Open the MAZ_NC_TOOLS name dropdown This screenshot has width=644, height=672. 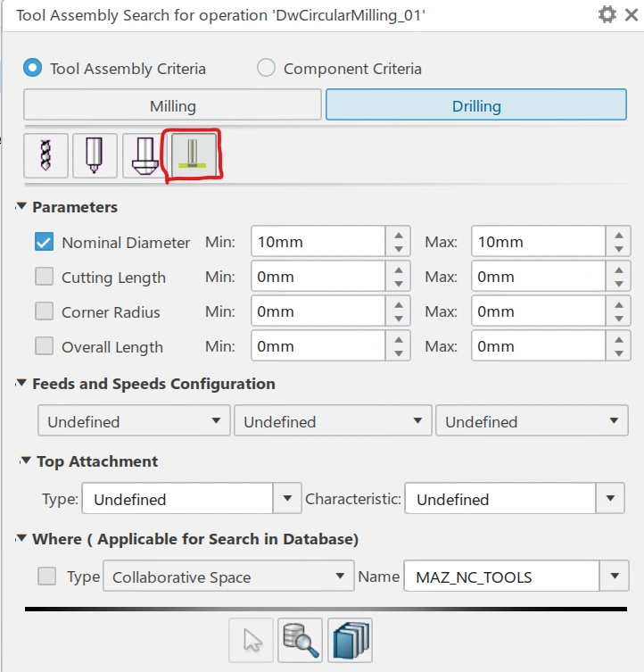pyautogui.click(x=611, y=577)
